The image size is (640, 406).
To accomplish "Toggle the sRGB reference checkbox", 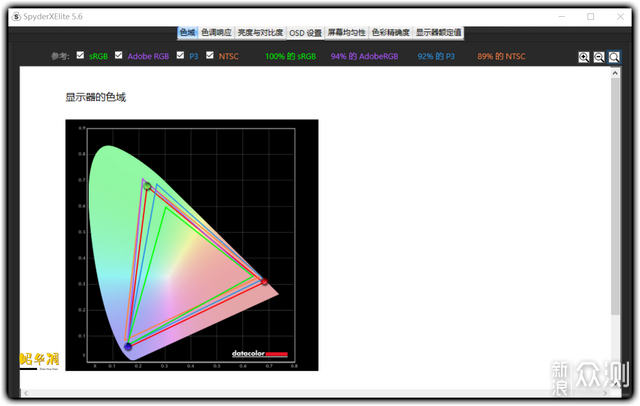I will pyautogui.click(x=80, y=55).
